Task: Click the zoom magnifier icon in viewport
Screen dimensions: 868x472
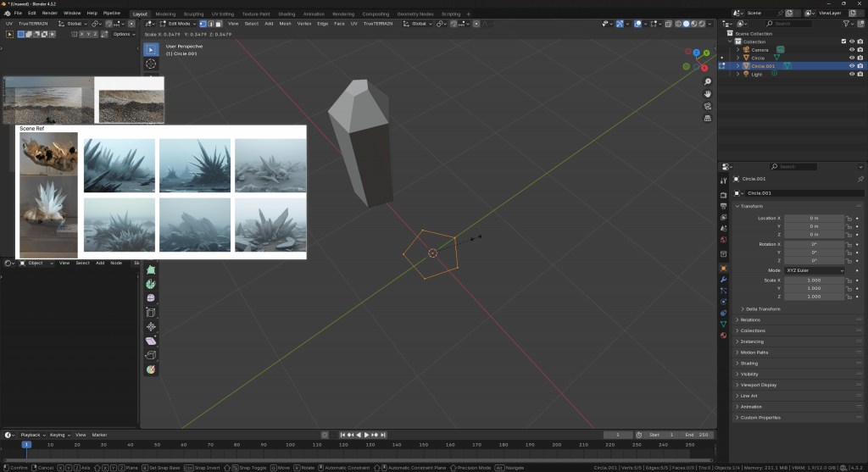Action: [x=707, y=82]
